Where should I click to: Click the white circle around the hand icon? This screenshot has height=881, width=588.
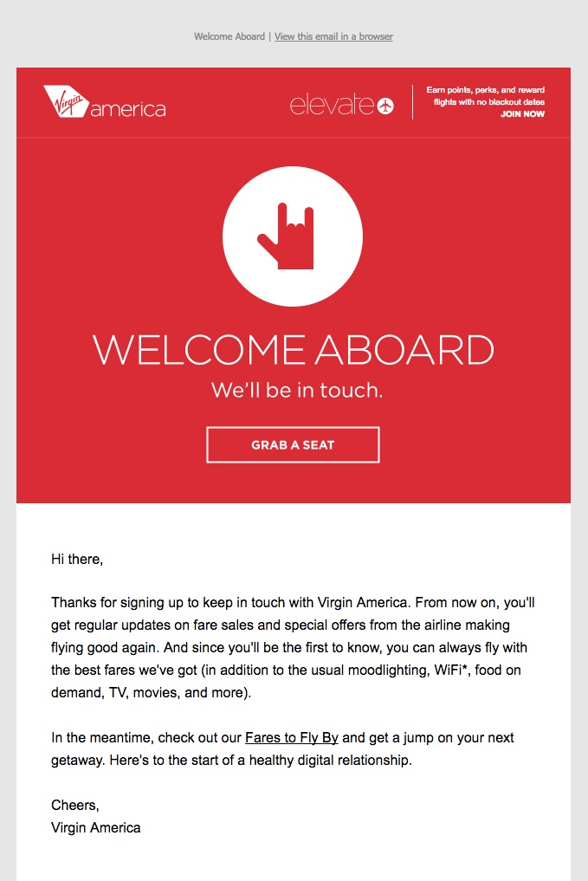tap(293, 236)
